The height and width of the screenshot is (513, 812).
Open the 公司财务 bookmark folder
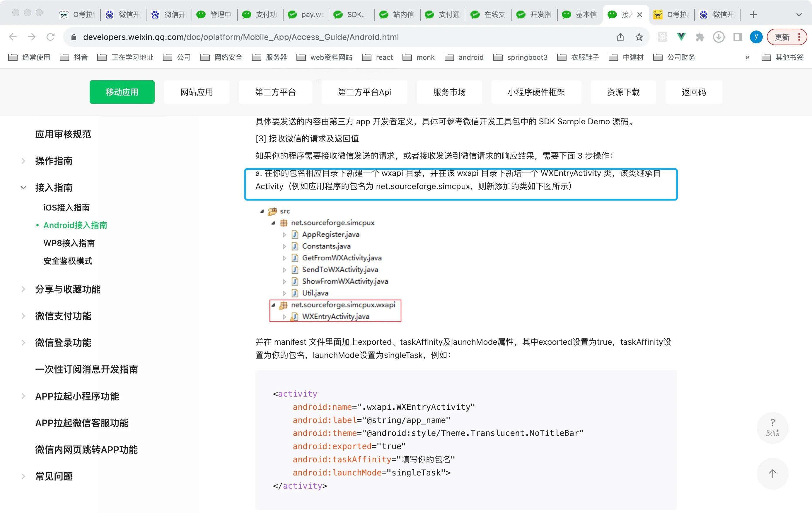674,57
